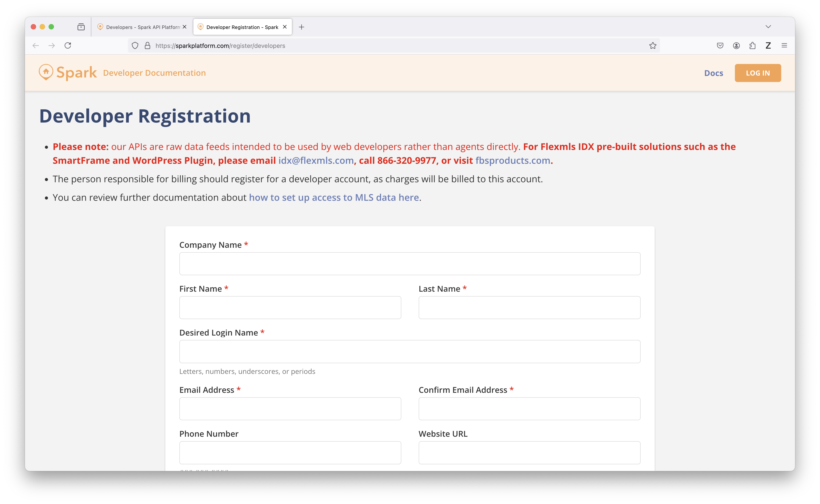Click the Phone Number label
Viewport: 820px width, 504px height.
209,434
